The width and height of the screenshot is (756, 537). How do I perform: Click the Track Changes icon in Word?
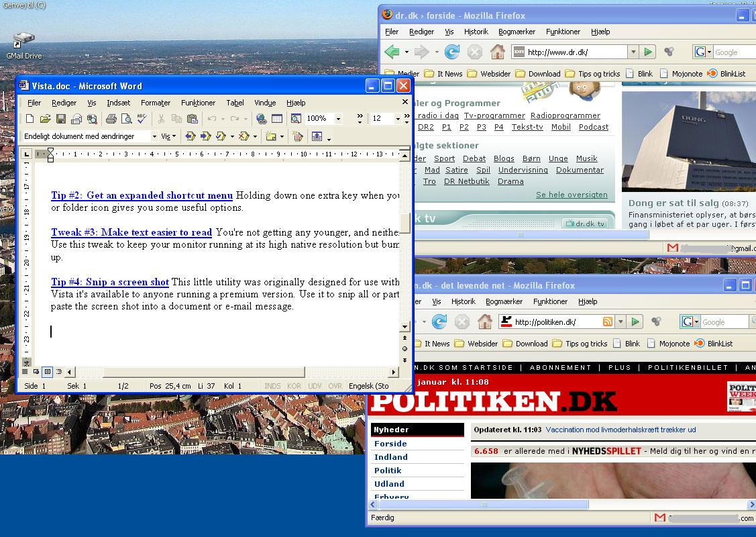tap(298, 136)
